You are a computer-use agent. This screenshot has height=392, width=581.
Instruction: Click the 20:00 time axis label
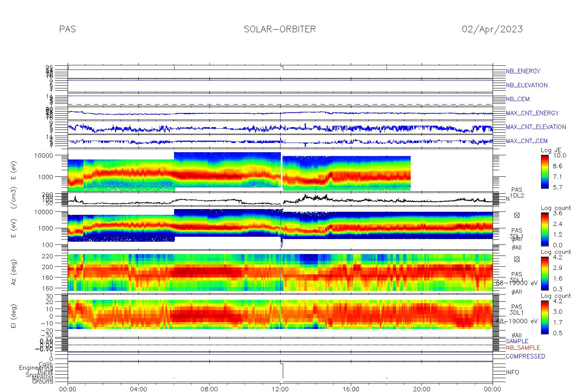(x=422, y=389)
